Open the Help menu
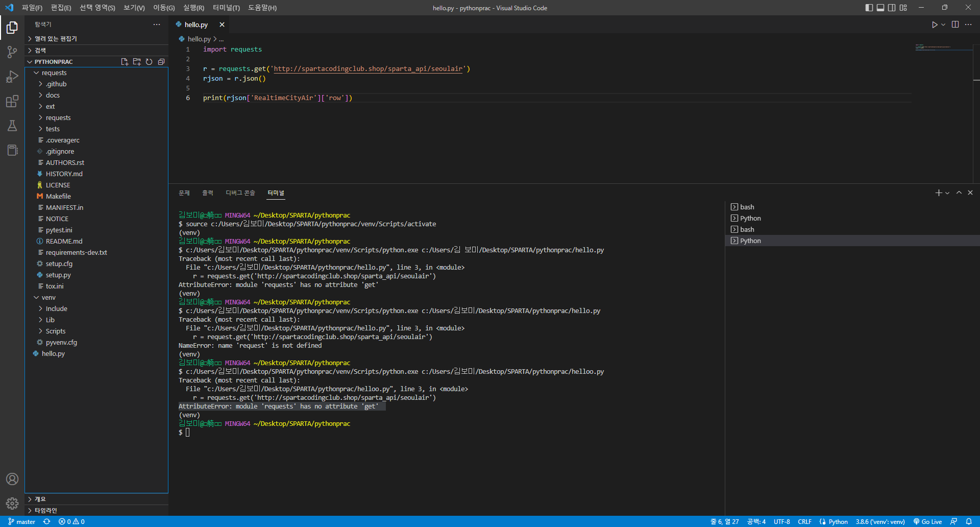 click(x=262, y=8)
